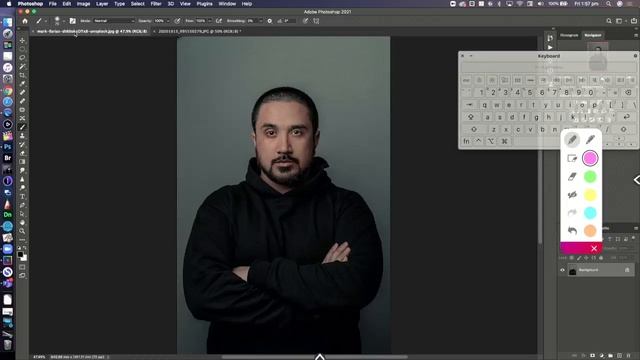Open the Select menu
The image size is (640, 360).
[x=138, y=4]
